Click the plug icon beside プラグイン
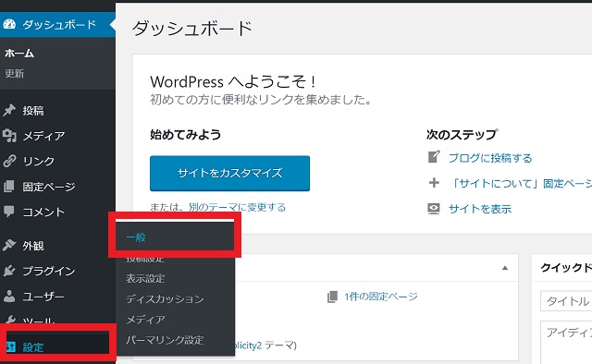This screenshot has width=592, height=364. 9,271
